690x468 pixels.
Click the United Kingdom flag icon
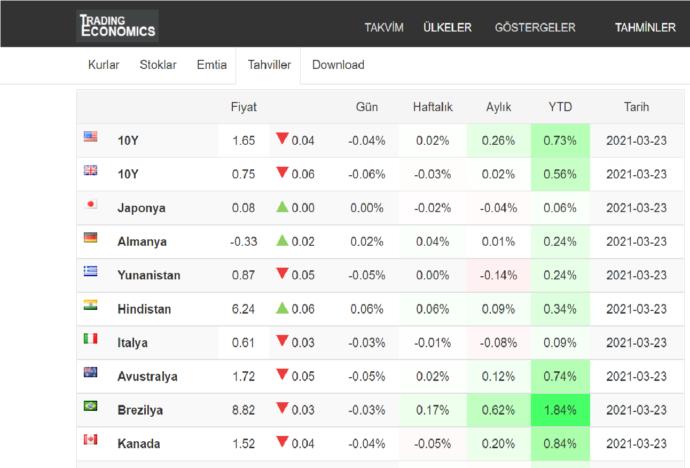coord(91,170)
